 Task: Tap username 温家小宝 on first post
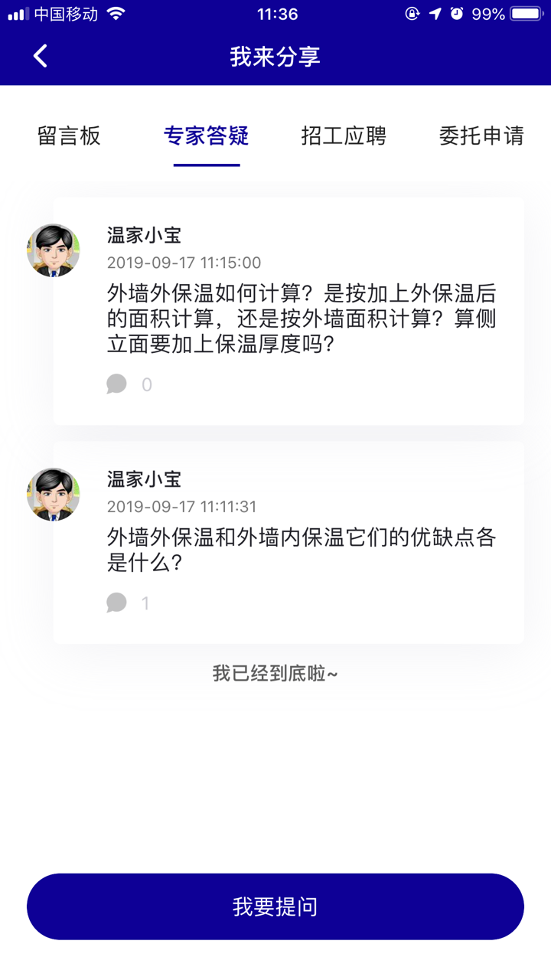pyautogui.click(x=144, y=235)
